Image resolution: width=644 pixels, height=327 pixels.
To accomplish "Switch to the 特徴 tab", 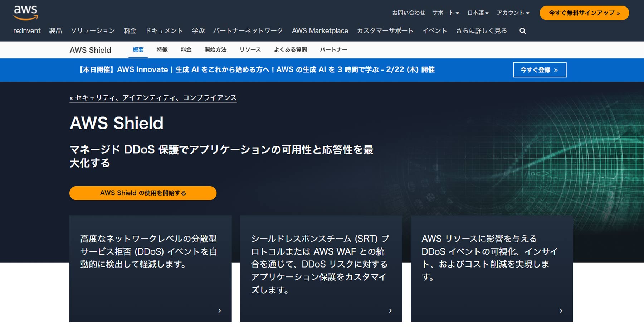I will (161, 49).
